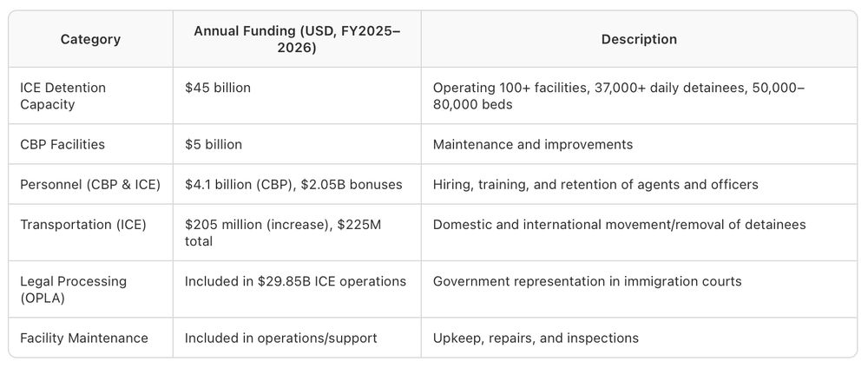Select the CBP Facilities row label

(62, 144)
